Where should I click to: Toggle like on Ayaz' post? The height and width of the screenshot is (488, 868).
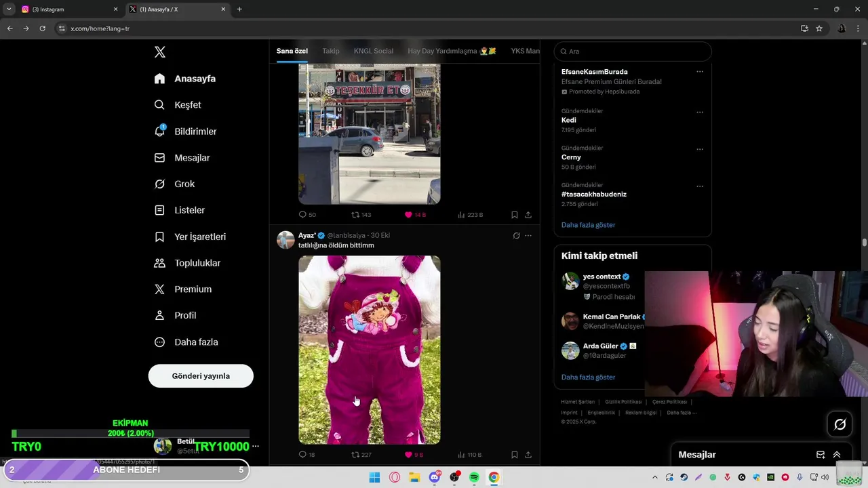(x=414, y=455)
